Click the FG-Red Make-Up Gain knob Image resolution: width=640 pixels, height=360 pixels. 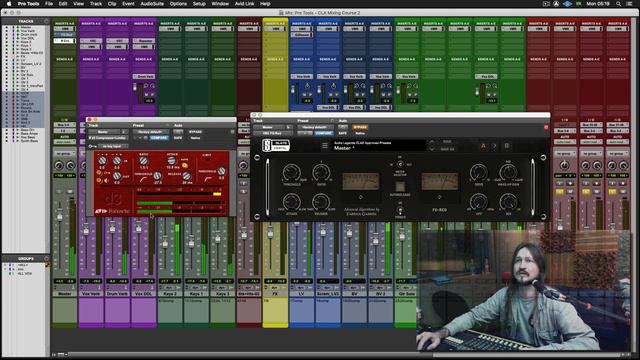(508, 173)
